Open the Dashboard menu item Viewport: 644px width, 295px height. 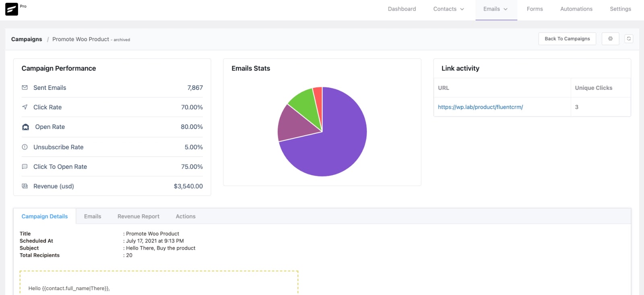click(x=402, y=9)
